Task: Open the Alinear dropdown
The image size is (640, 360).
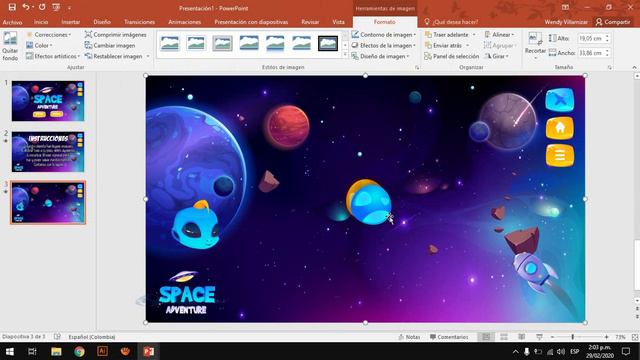Action: [x=499, y=35]
